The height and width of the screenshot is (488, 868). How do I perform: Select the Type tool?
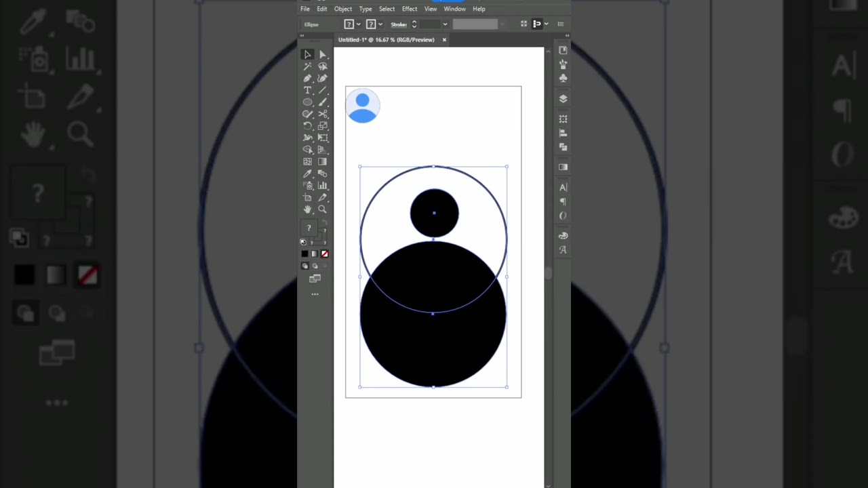pyautogui.click(x=307, y=90)
